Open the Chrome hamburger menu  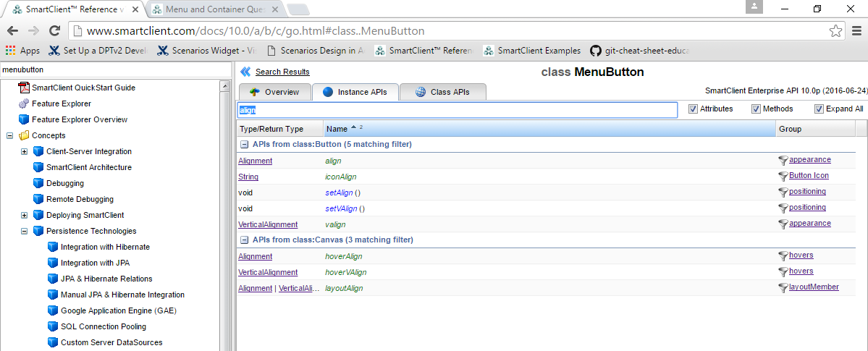pyautogui.click(x=855, y=31)
